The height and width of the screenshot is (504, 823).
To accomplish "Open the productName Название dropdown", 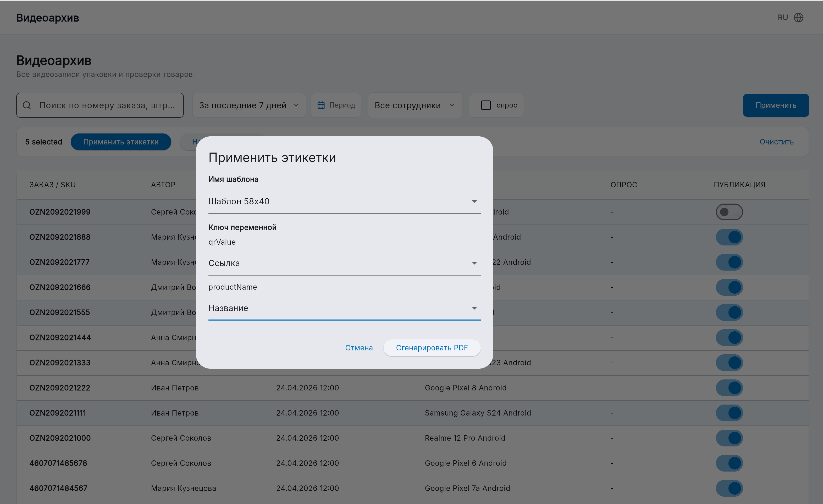I will coord(344,308).
